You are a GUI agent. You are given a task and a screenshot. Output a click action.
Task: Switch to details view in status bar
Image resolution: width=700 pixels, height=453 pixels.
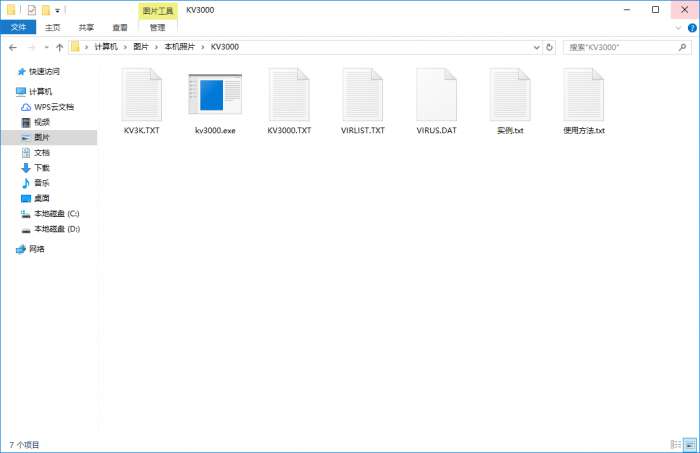point(676,445)
